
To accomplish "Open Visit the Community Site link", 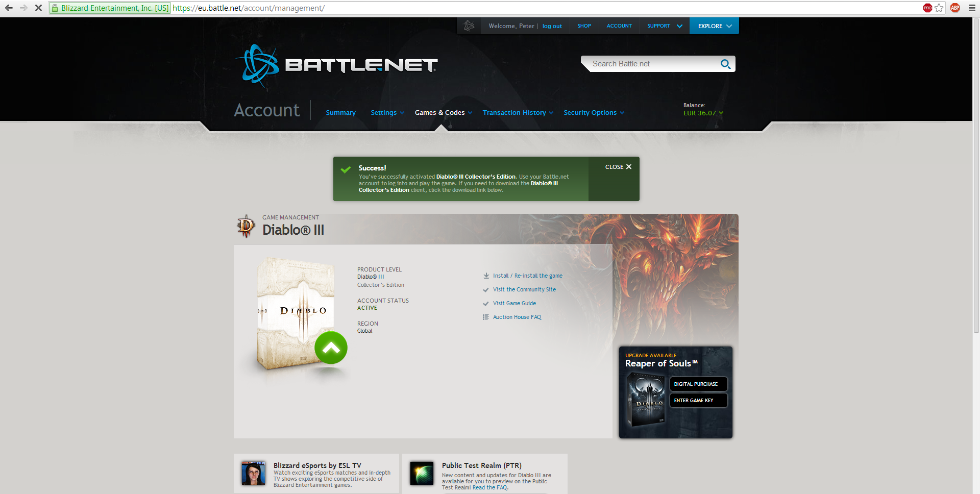I will tap(524, 289).
